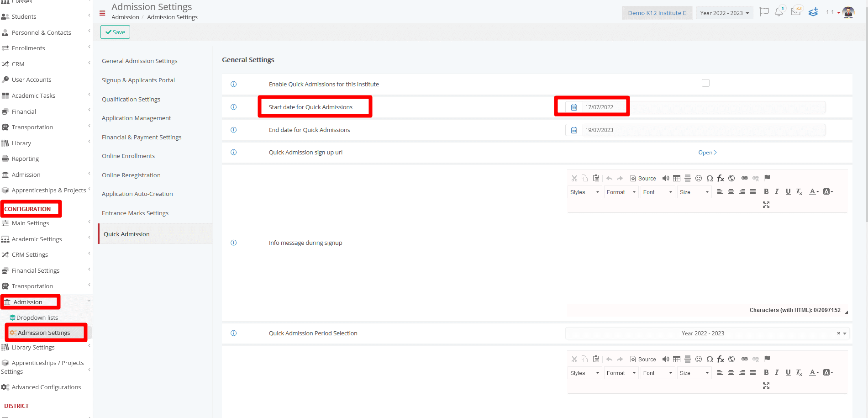
Task: Open Dropdown lists in sidebar
Action: pyautogui.click(x=37, y=317)
